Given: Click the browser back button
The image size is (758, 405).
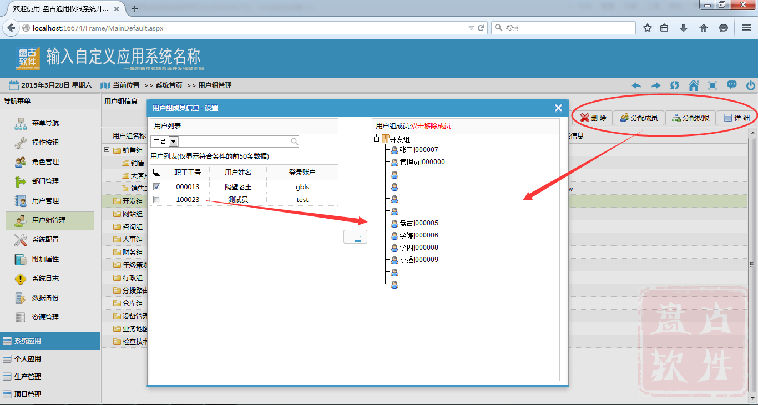Looking at the screenshot, I should pos(11,28).
